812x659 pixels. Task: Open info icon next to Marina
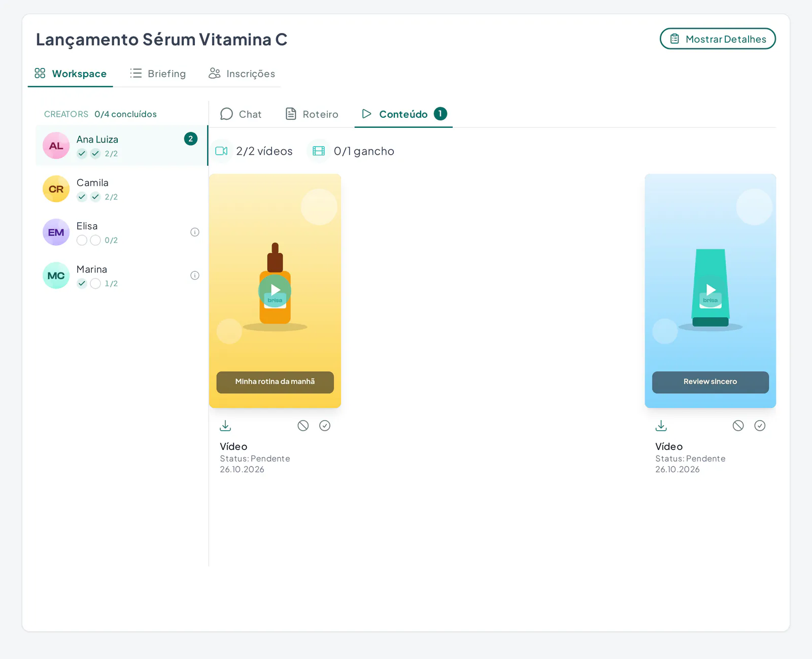pos(195,275)
